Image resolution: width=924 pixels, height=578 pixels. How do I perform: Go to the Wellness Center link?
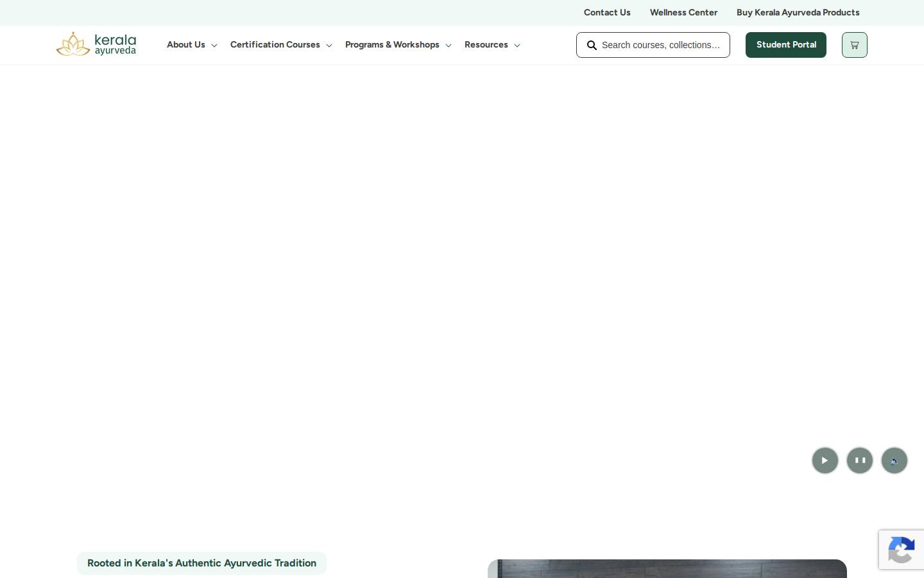(x=683, y=12)
